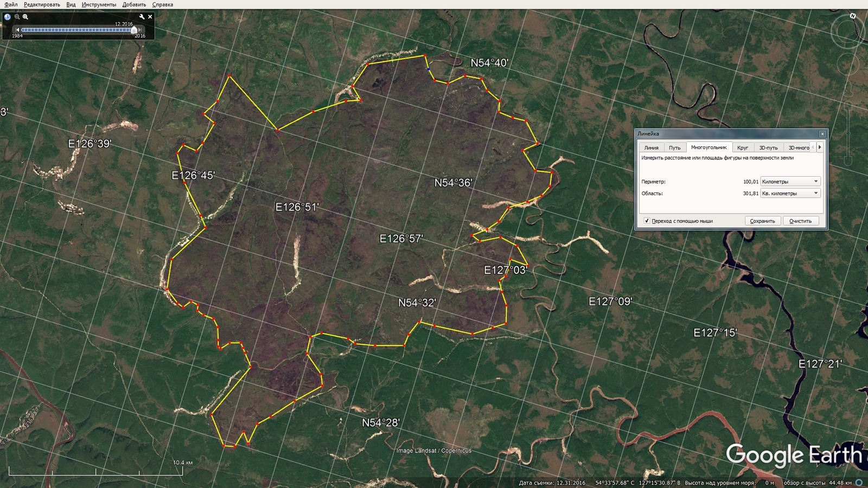This screenshot has height=488, width=868.
Task: Click the Дата съемки 12.31.2016 status text
Action: tap(552, 483)
